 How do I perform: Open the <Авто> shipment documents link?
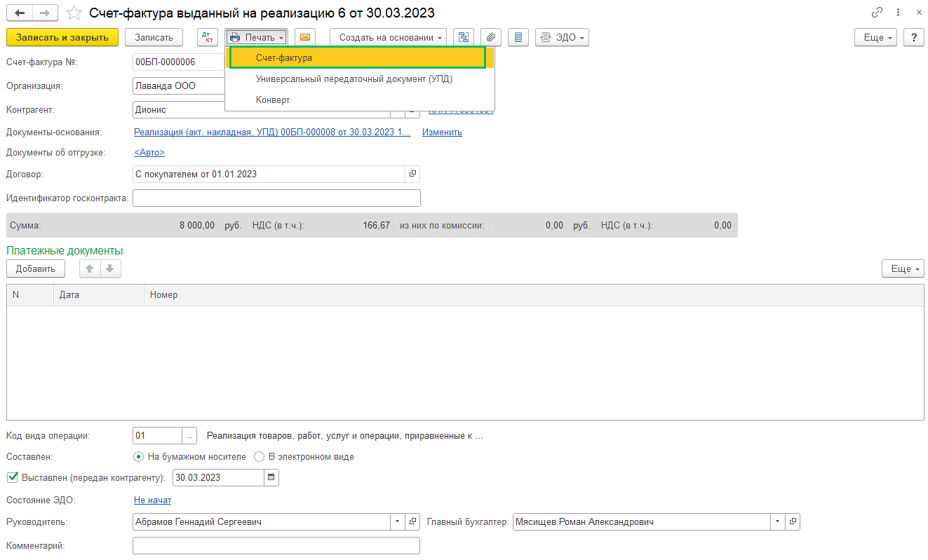click(x=149, y=152)
